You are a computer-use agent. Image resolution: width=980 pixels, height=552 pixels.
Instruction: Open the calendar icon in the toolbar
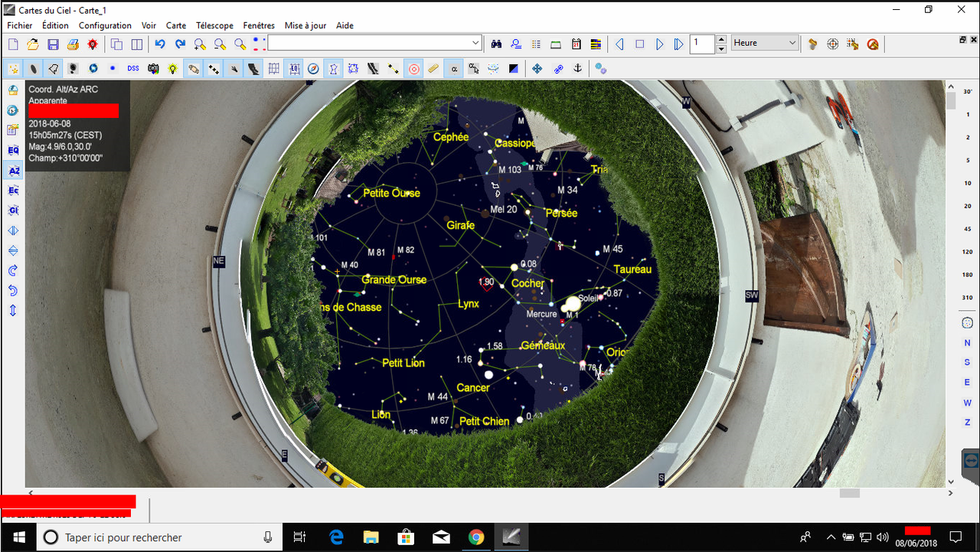(x=576, y=44)
